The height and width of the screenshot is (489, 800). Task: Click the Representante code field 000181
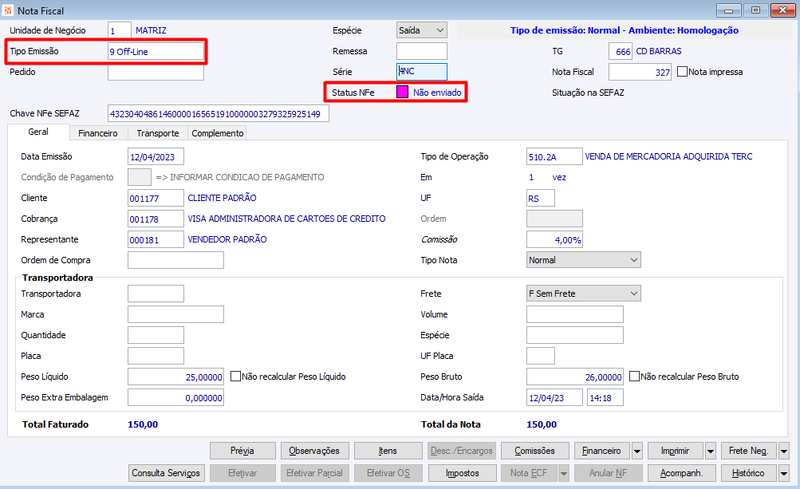(x=156, y=239)
